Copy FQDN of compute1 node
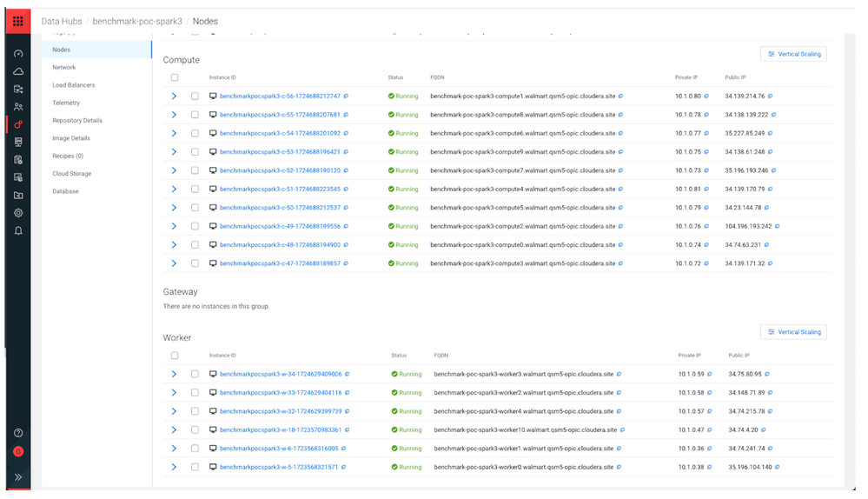The image size is (868, 499). [620, 96]
